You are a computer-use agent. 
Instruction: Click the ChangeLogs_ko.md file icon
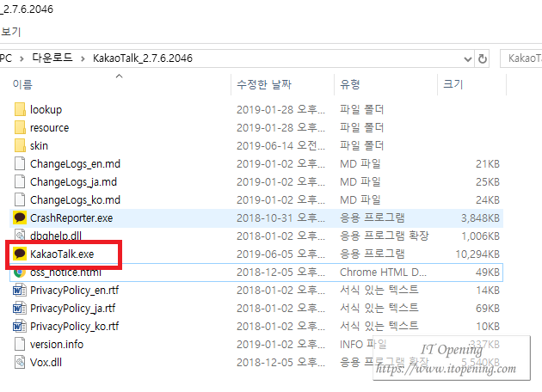[20, 199]
